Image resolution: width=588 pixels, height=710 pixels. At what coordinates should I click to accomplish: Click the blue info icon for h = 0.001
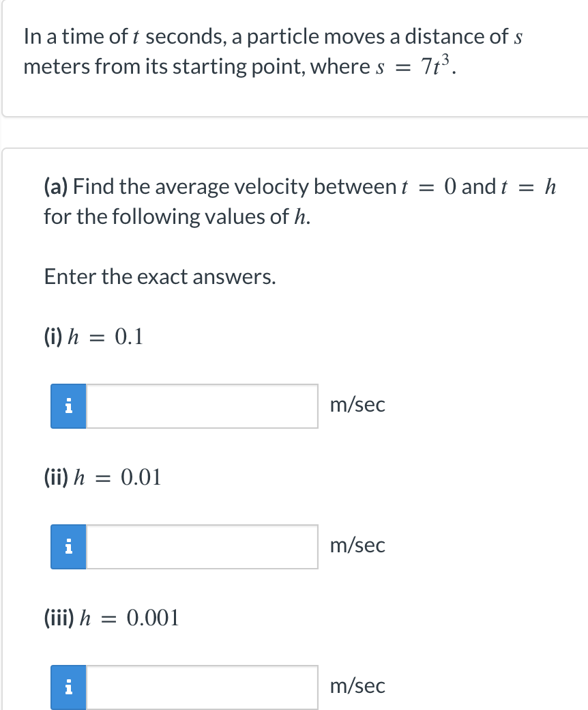pos(68,687)
